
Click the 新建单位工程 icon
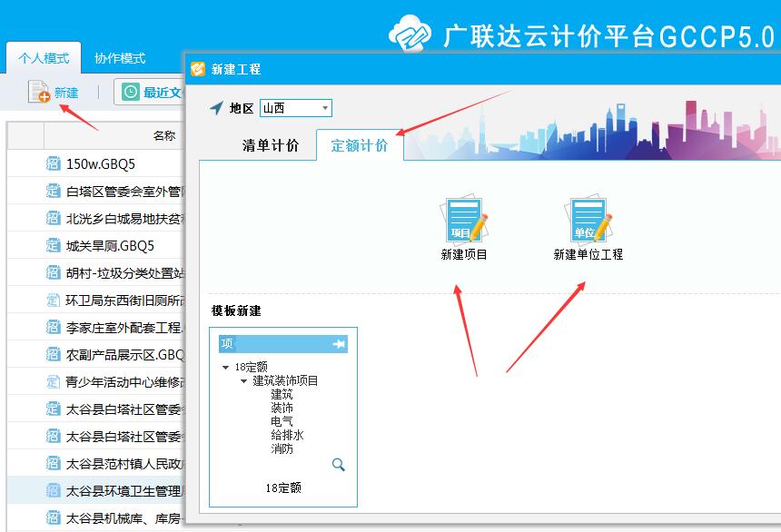588,220
